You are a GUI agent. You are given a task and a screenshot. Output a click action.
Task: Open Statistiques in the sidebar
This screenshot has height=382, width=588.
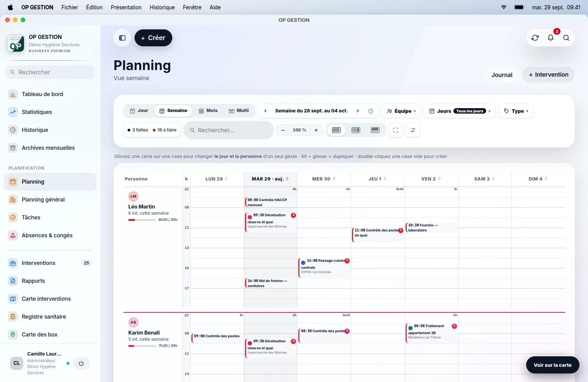click(x=50, y=112)
